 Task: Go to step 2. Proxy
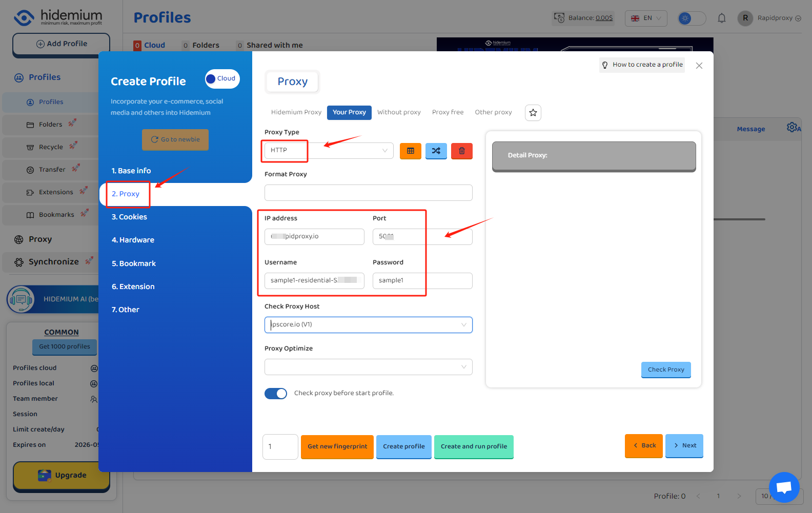coord(126,194)
